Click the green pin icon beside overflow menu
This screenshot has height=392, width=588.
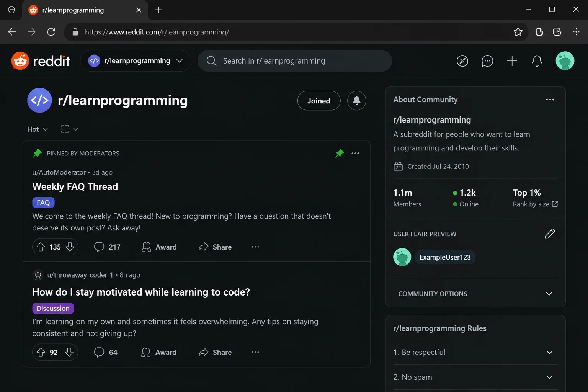coord(340,153)
